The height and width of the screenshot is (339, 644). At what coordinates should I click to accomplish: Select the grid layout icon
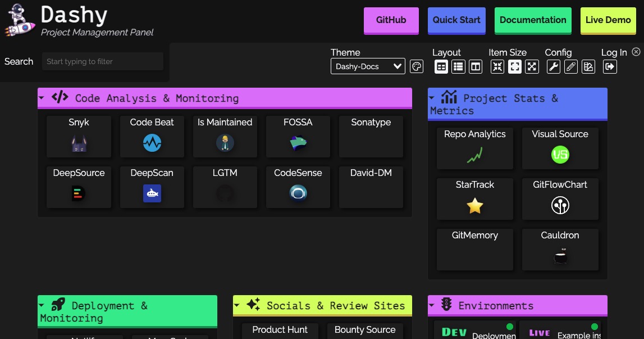click(441, 66)
